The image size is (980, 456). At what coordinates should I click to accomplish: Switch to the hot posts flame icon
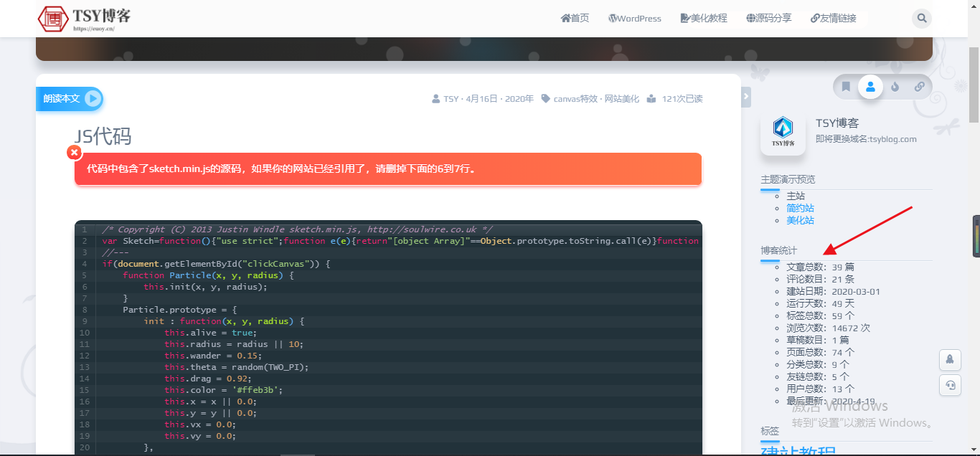point(895,87)
